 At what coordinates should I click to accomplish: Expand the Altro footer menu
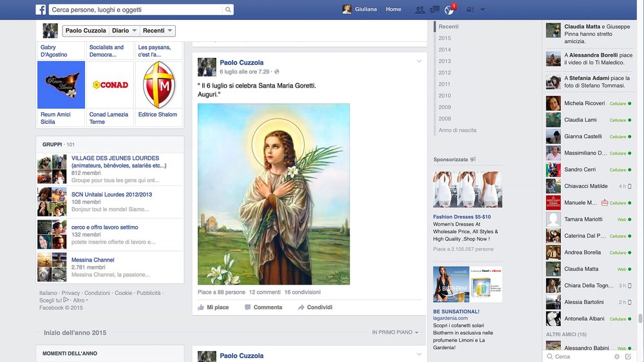pos(80,300)
